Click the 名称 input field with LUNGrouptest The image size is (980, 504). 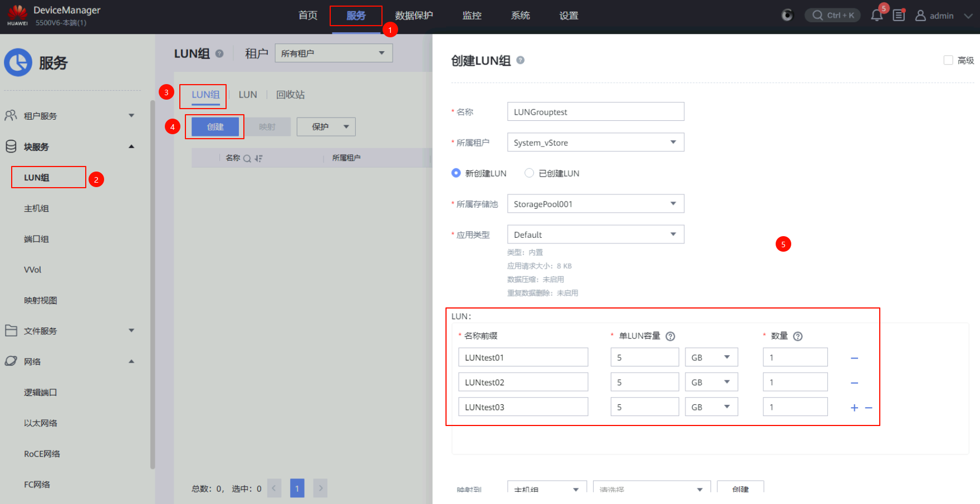[x=595, y=112]
